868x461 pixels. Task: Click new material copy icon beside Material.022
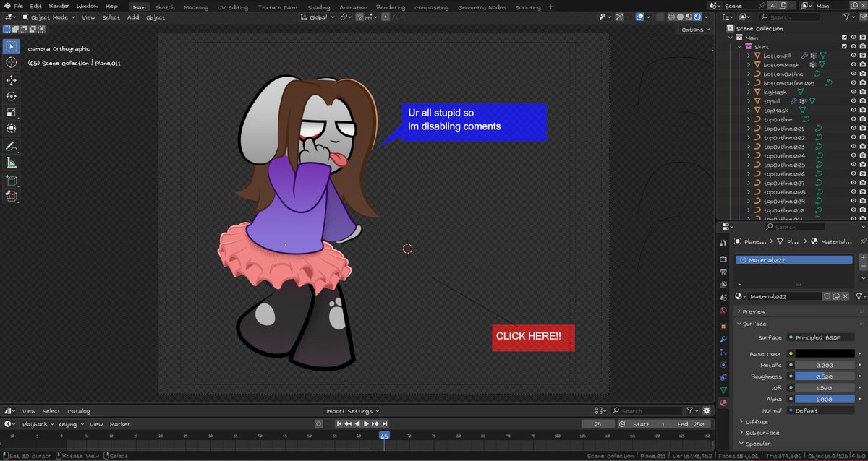pyautogui.click(x=835, y=296)
